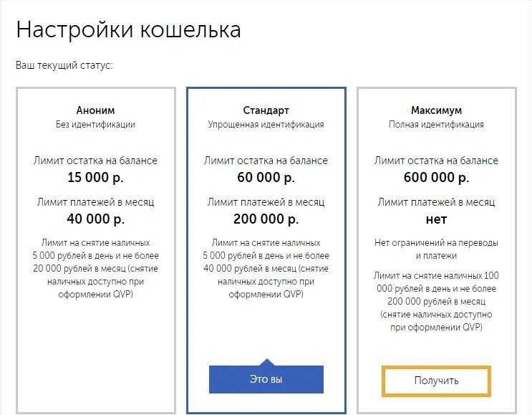Click Упрощенная идентификация subtitle

pyautogui.click(x=266, y=124)
